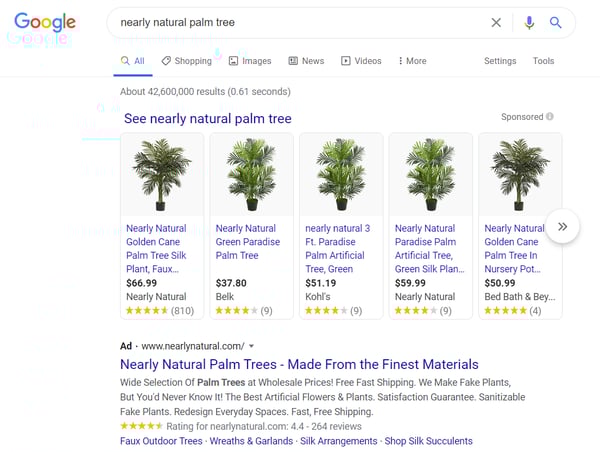
Task: Advance the product carousel with the double-arrow button
Action: click(562, 227)
